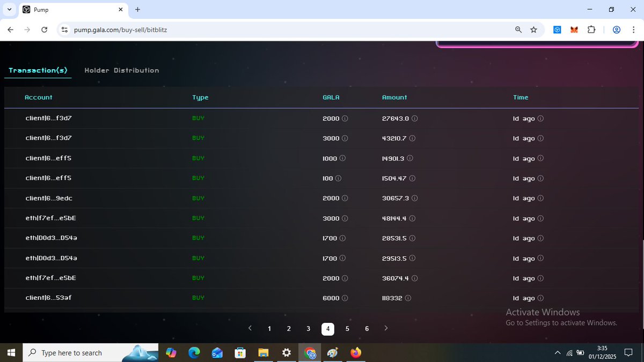This screenshot has height=362, width=644.
Task: Click account client|6...9edc
Action: tap(49, 198)
